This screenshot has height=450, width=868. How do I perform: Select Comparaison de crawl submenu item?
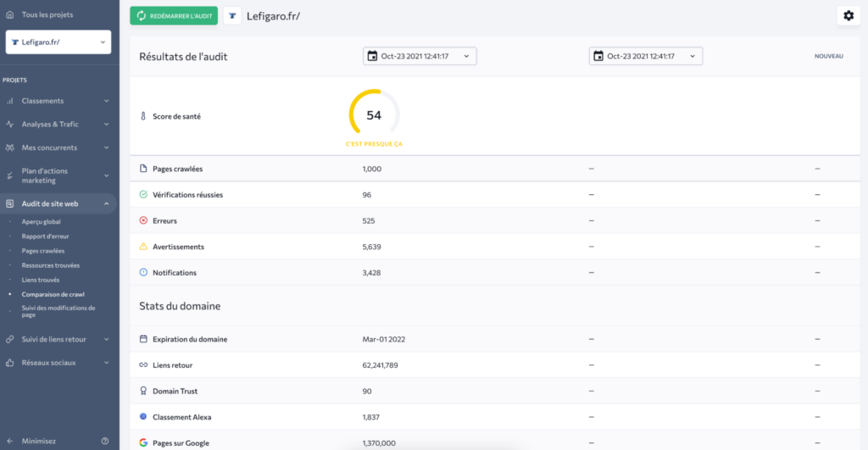click(x=53, y=294)
